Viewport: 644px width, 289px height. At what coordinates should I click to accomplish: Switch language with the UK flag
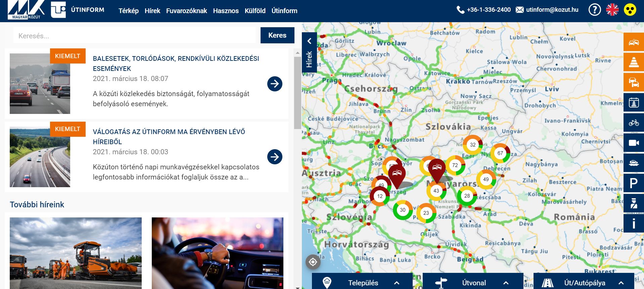pyautogui.click(x=612, y=10)
